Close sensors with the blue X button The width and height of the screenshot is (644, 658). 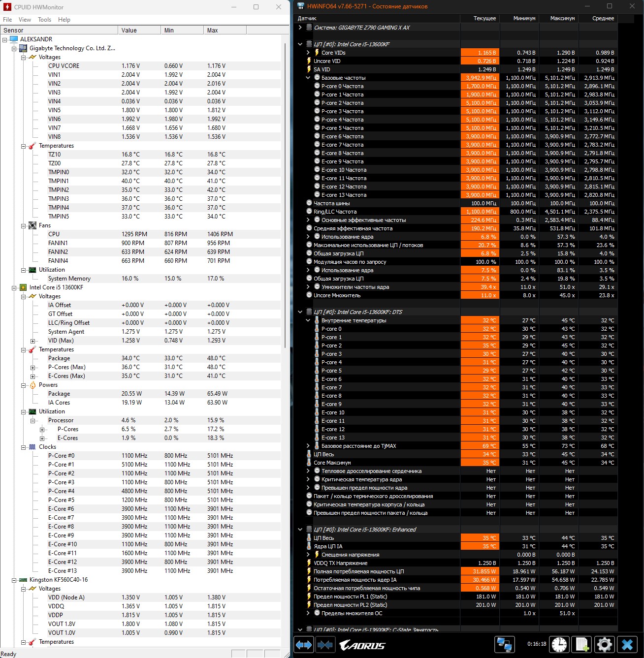click(x=627, y=644)
